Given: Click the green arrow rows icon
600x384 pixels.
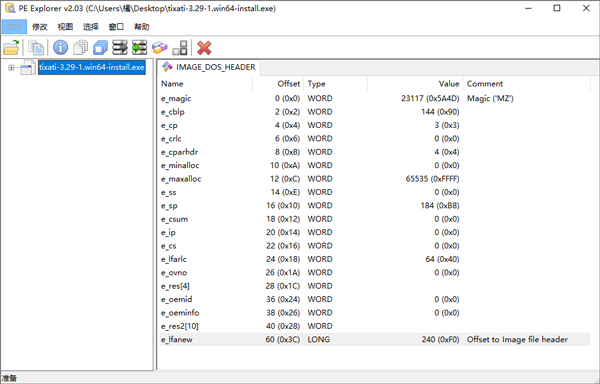Looking at the screenshot, I should 140,47.
